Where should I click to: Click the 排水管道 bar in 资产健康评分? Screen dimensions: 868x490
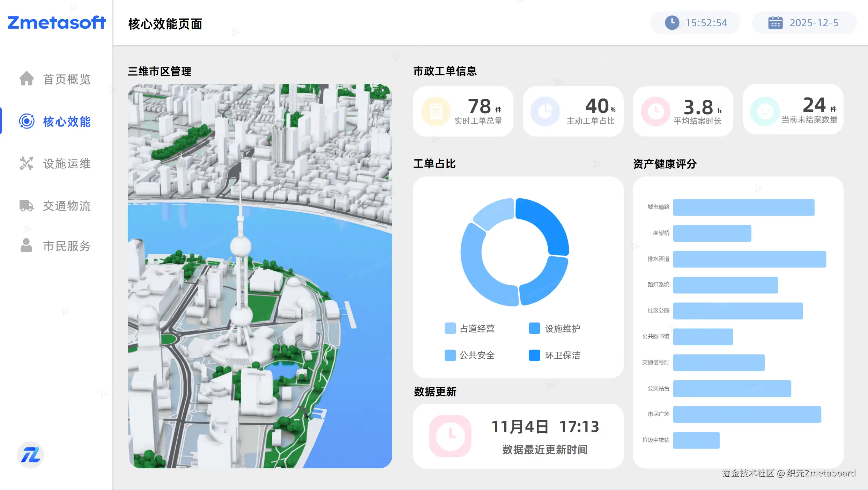[x=749, y=259]
